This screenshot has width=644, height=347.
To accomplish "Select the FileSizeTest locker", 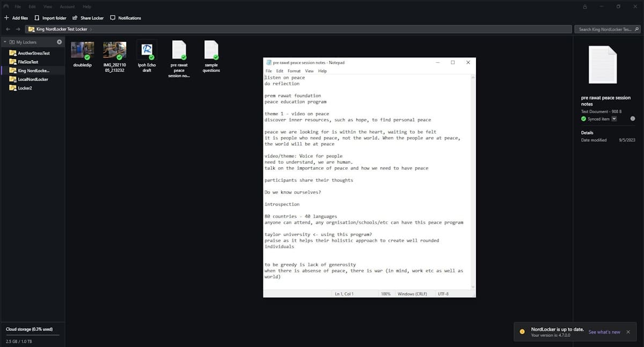I will (x=28, y=62).
